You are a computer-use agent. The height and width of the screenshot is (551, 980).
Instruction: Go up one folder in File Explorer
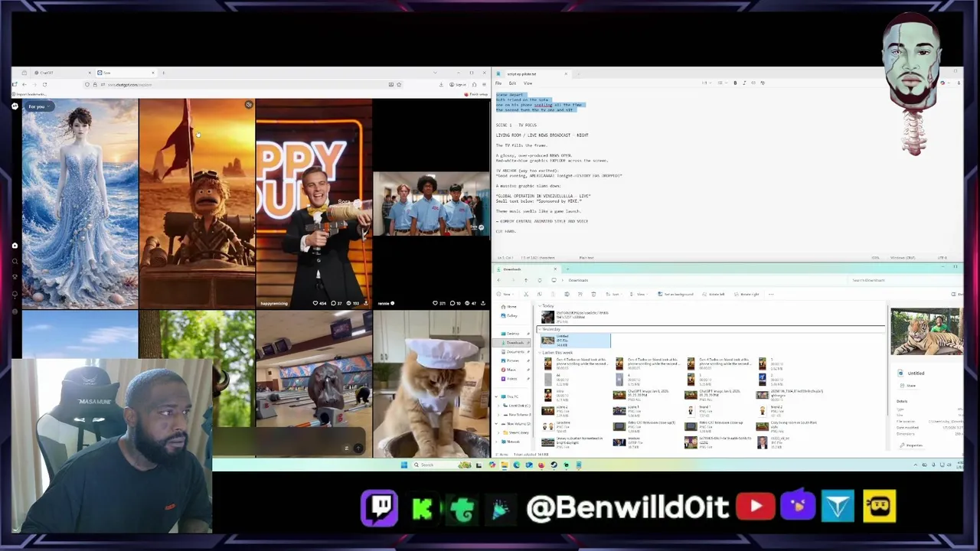coord(526,280)
